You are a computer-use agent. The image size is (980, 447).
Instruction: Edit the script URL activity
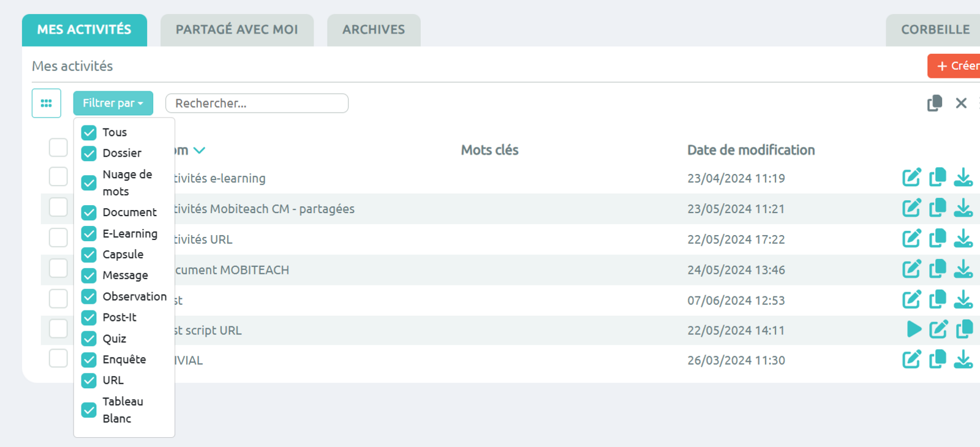point(938,329)
